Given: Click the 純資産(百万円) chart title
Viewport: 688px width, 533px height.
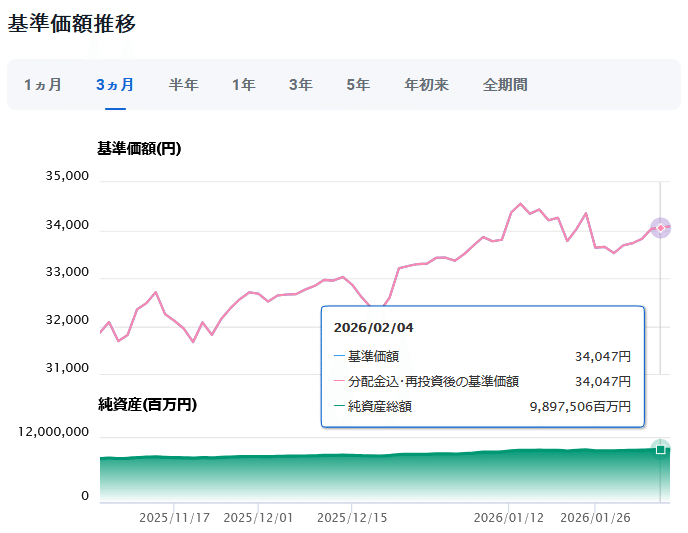Looking at the screenshot, I should coord(147,404).
